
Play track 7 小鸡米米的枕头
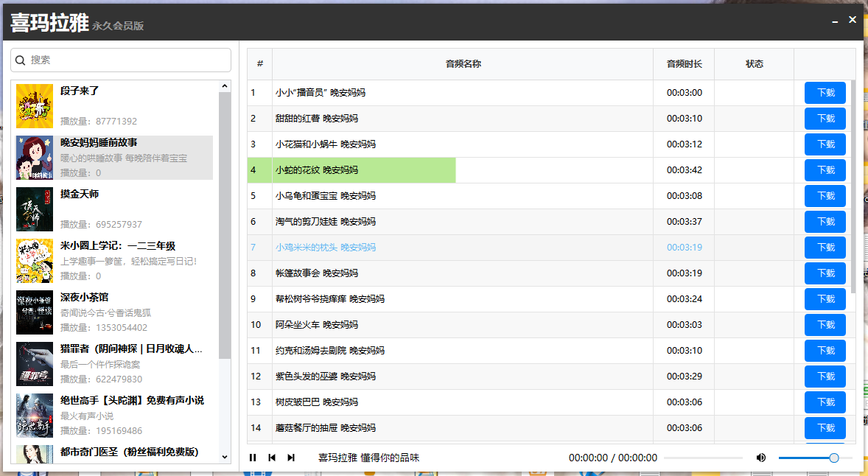click(325, 248)
